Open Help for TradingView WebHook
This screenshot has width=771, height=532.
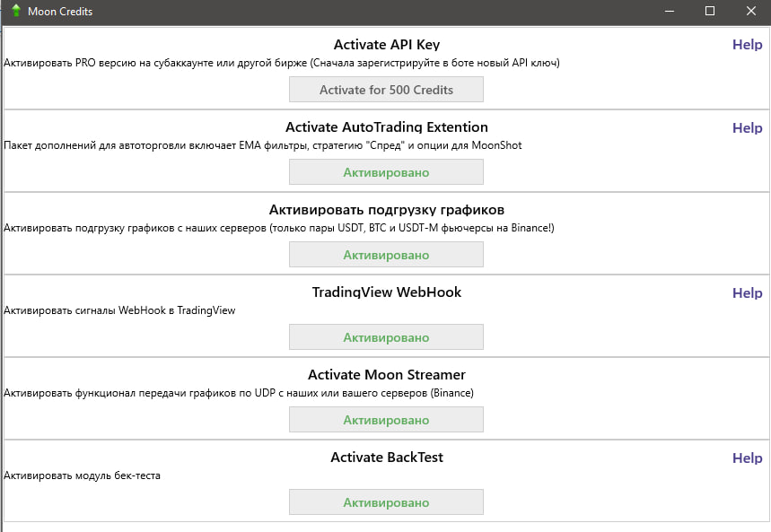(x=747, y=292)
